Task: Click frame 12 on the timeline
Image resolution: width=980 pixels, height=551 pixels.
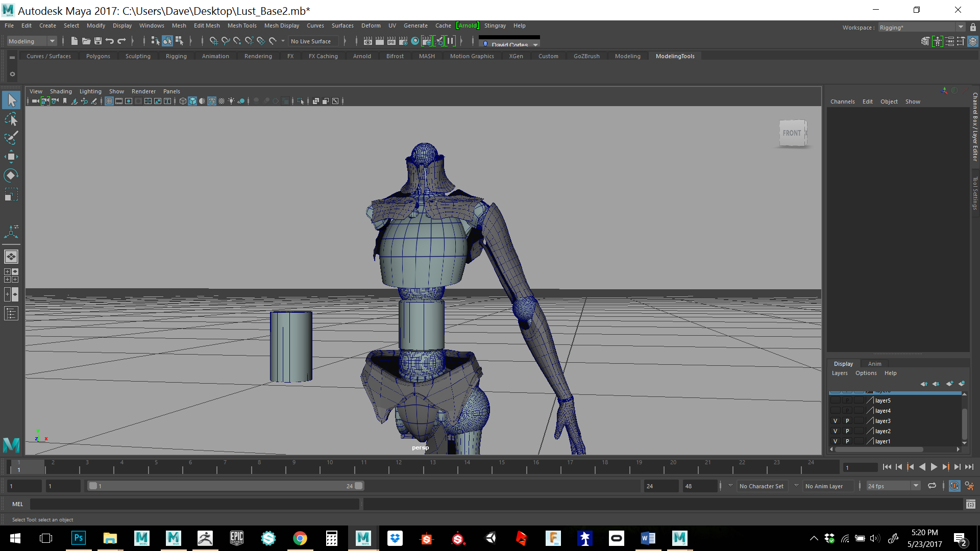Action: (x=398, y=466)
